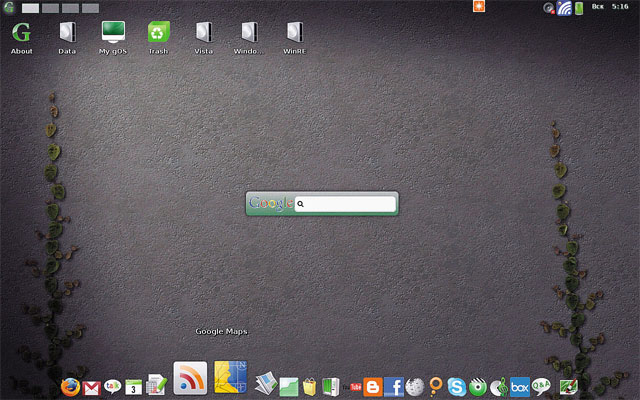Open Google Talk from the dock

coord(112,386)
